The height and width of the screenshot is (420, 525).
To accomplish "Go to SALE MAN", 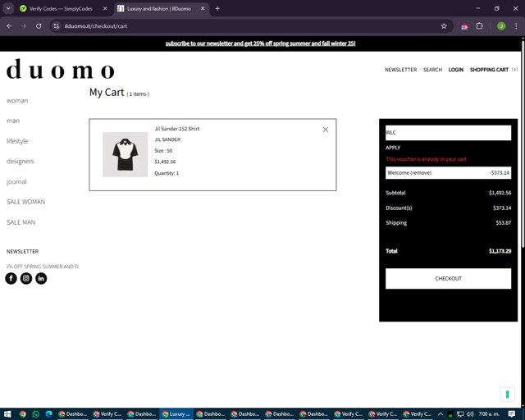I will [21, 222].
